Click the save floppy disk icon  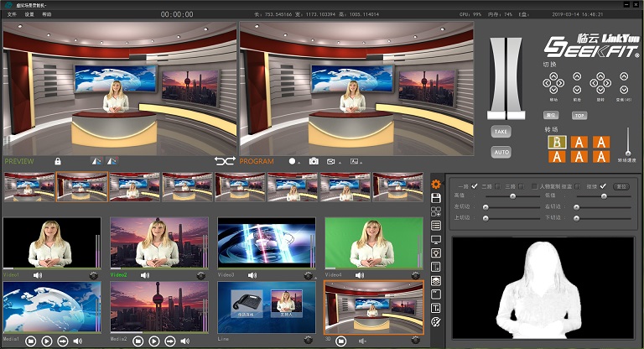(x=436, y=198)
